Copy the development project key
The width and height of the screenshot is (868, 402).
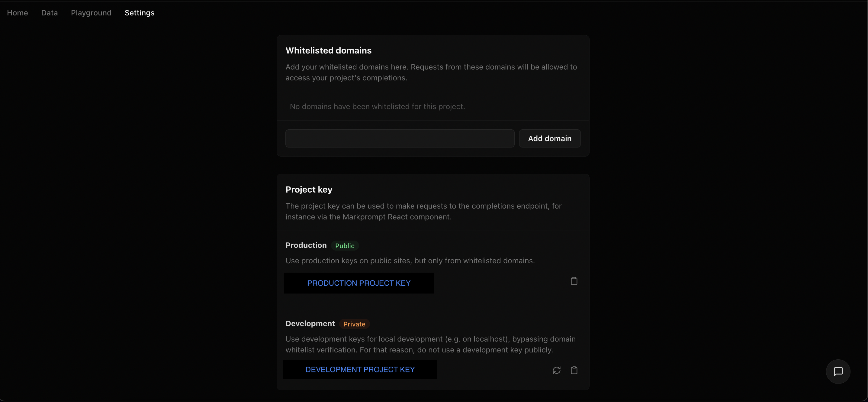(574, 370)
